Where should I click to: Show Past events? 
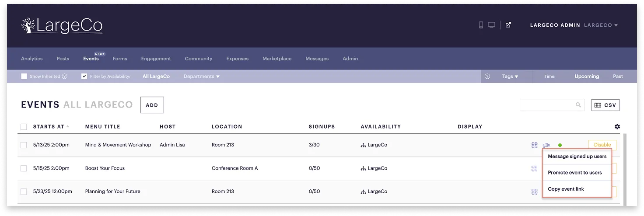[618, 76]
